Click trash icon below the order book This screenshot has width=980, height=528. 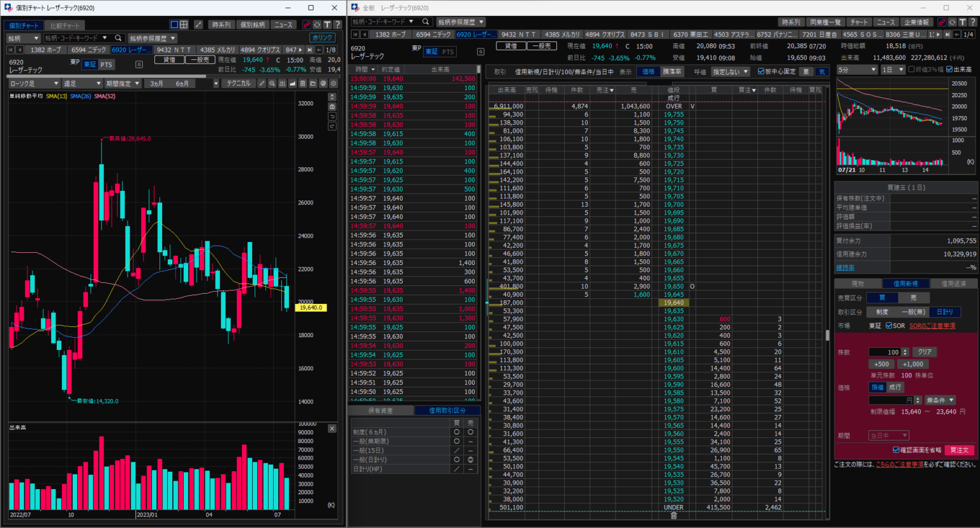[x=673, y=515]
